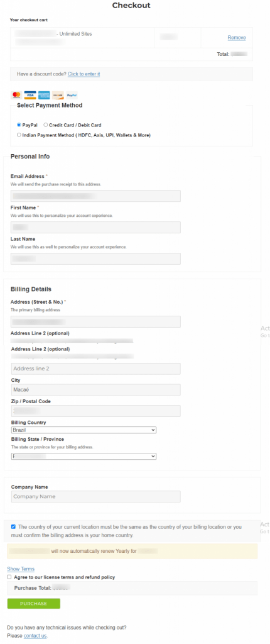270x644 pixels.
Task: Select the Indian Payment Method option
Action: click(x=19, y=135)
